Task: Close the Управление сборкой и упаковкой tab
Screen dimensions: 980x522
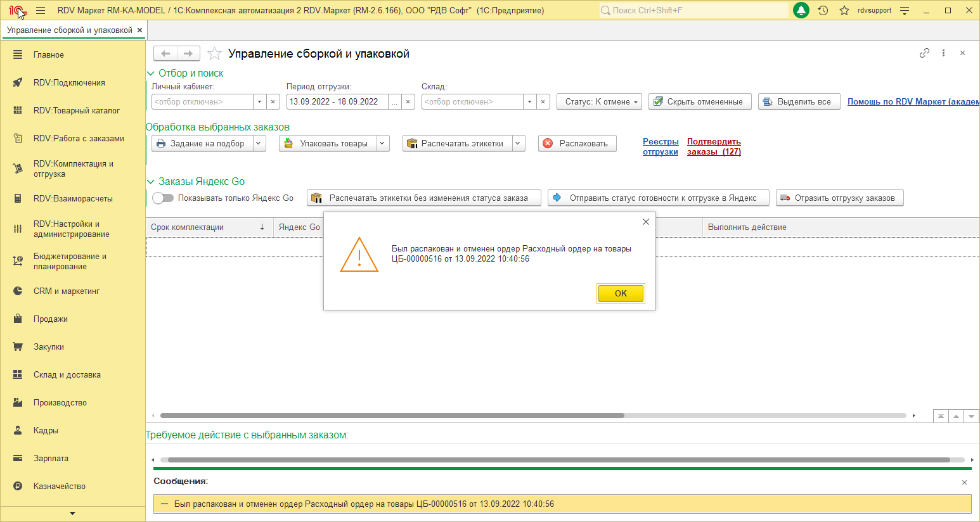Action: [139, 30]
